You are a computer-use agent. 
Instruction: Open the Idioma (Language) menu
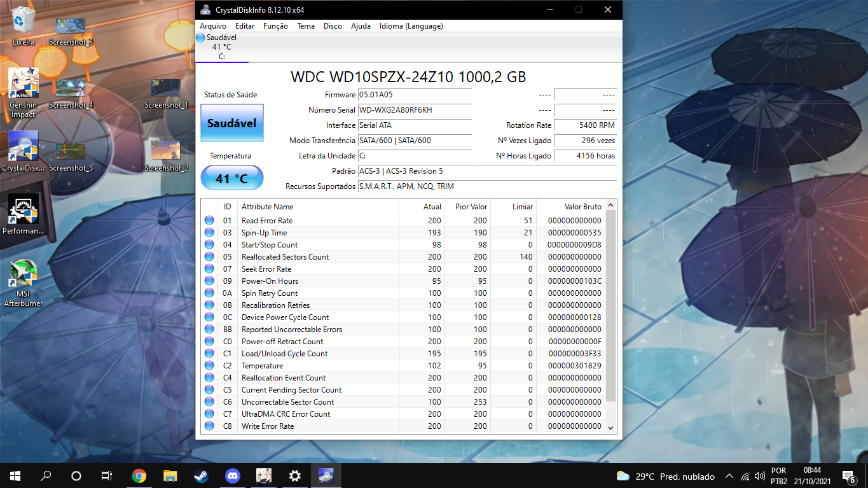(411, 26)
